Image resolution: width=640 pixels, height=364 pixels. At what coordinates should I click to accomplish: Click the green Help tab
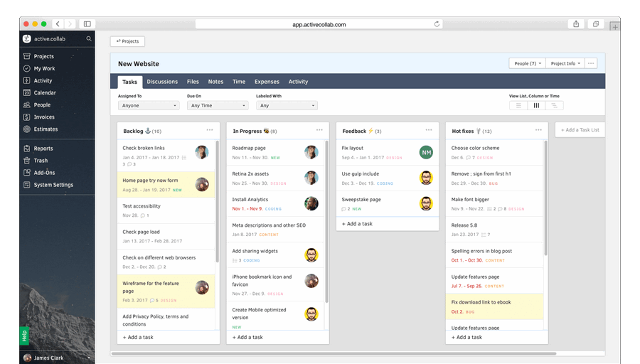[24, 336]
